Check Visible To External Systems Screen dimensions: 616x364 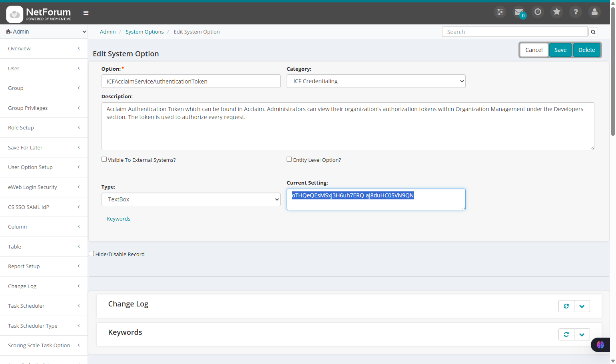click(104, 159)
